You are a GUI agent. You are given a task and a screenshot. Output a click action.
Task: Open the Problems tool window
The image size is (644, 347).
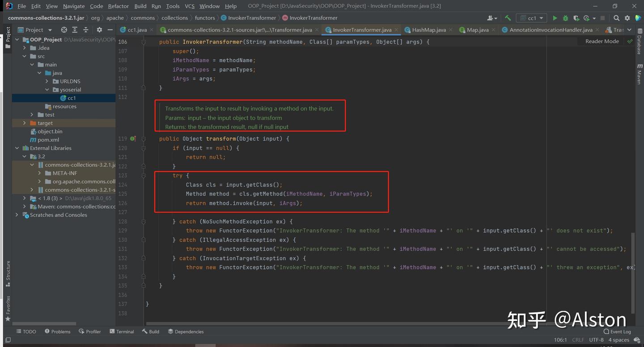pos(58,331)
